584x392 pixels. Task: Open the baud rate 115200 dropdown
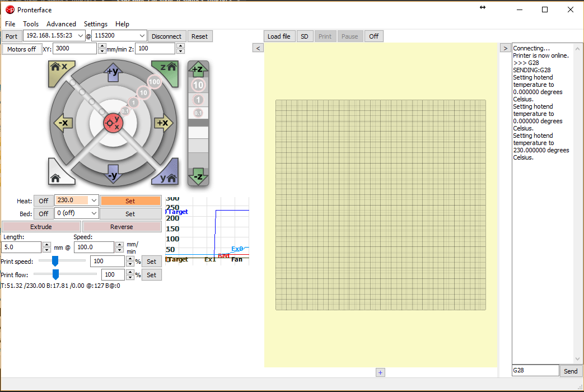coord(142,36)
